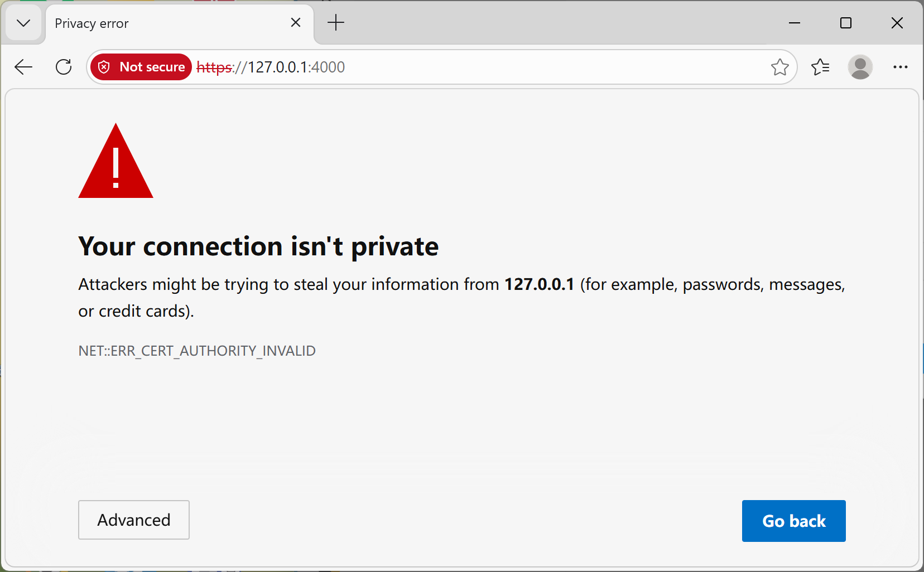924x572 pixels.
Task: Click the red warning triangle
Action: [x=116, y=162]
